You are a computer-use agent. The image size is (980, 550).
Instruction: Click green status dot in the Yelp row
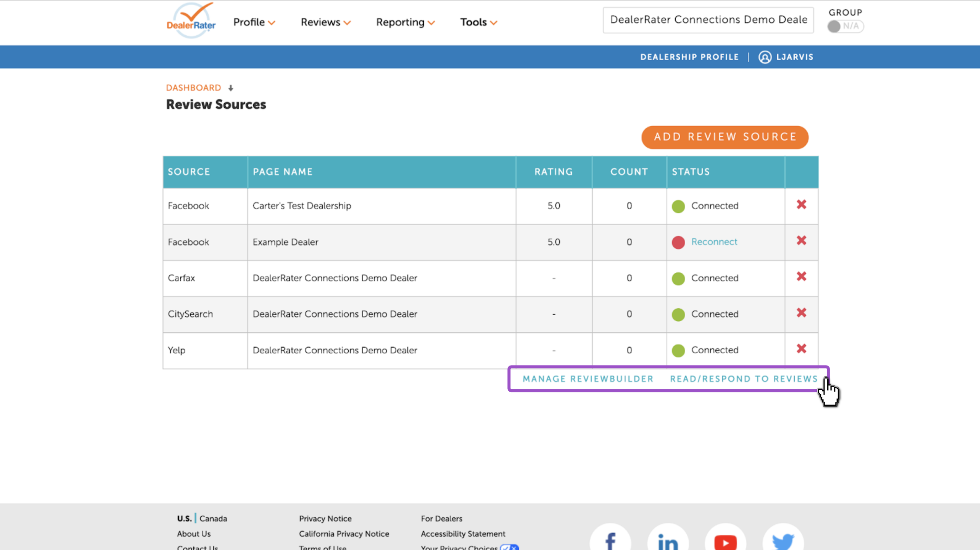[x=678, y=350]
